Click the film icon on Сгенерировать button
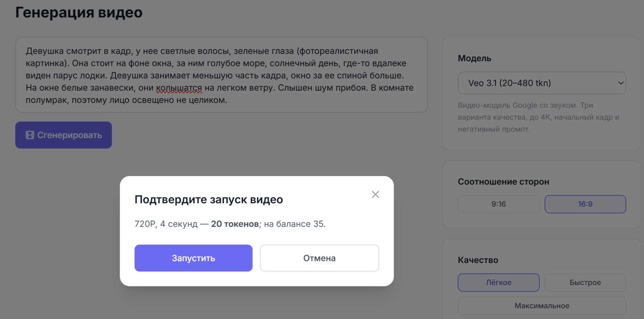644x319 pixels. pyautogui.click(x=30, y=135)
